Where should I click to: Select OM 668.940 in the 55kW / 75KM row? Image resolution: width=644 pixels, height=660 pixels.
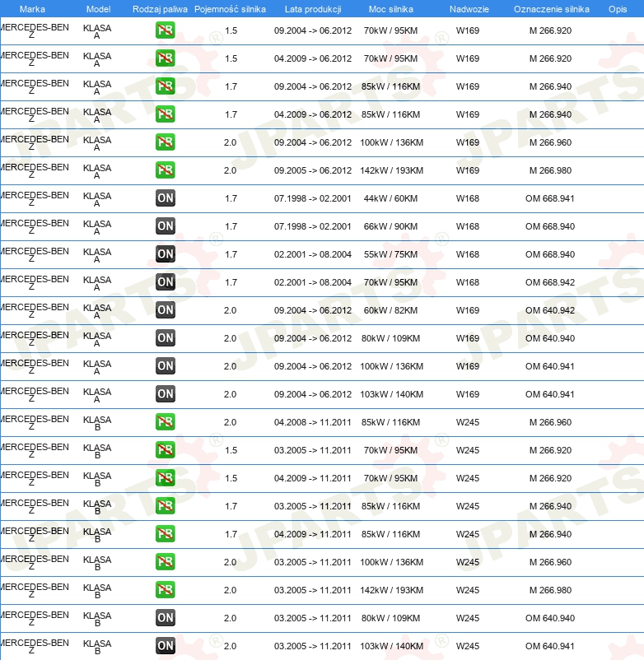[x=549, y=254]
